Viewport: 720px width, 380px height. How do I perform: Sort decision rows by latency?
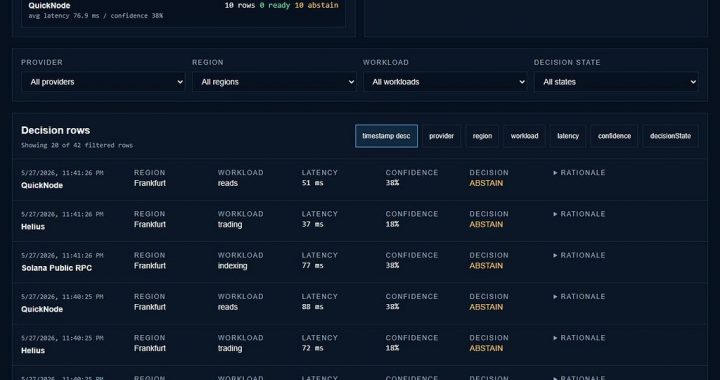click(x=568, y=136)
